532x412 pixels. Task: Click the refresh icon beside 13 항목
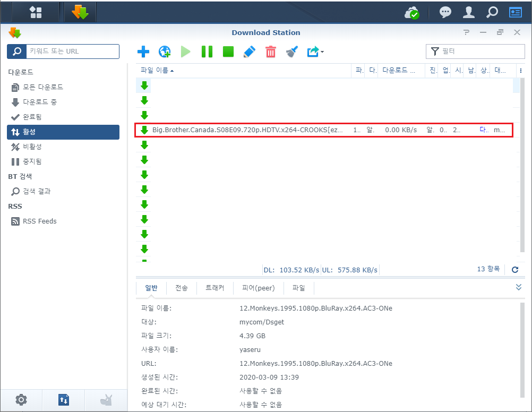click(x=515, y=270)
